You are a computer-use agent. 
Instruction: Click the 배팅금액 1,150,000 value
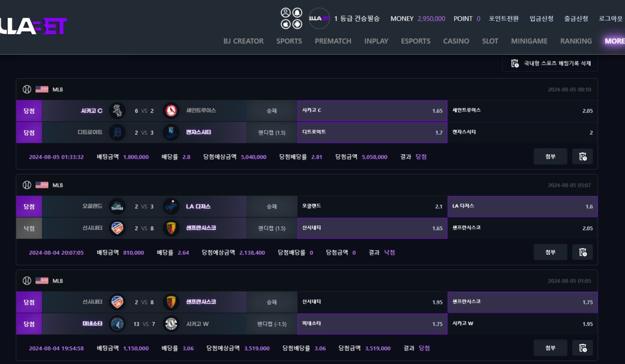136,348
